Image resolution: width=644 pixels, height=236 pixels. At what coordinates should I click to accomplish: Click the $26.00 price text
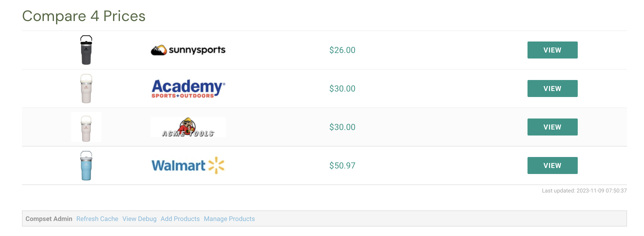pyautogui.click(x=342, y=50)
